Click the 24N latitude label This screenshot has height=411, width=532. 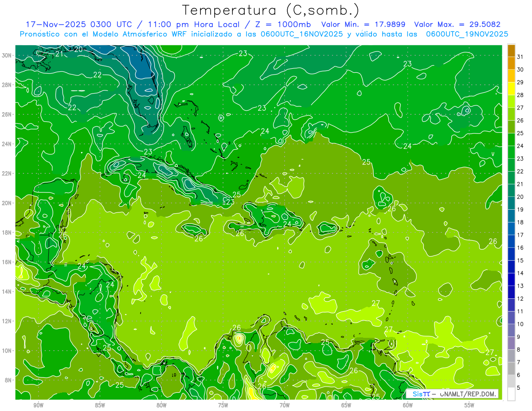pos(7,144)
